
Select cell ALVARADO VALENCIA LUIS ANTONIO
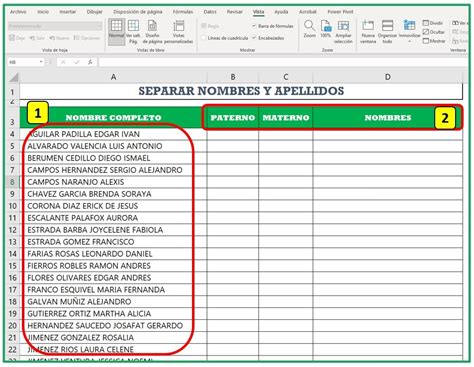click(x=113, y=146)
